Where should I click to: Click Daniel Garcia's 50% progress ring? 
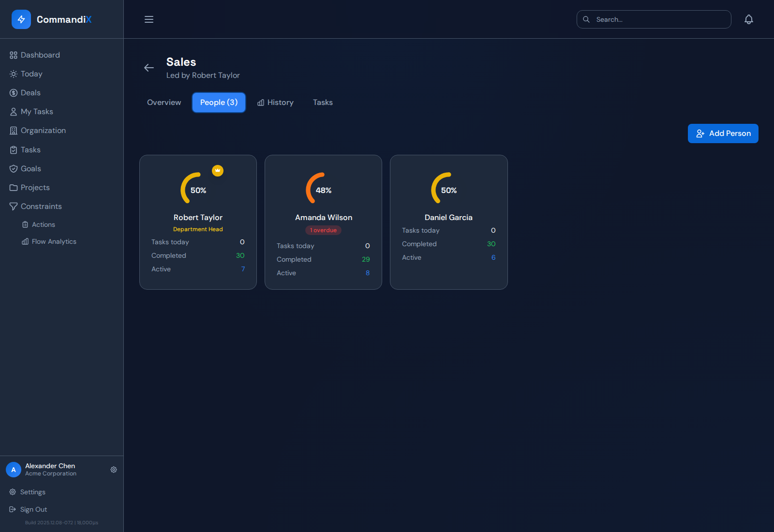click(x=448, y=190)
